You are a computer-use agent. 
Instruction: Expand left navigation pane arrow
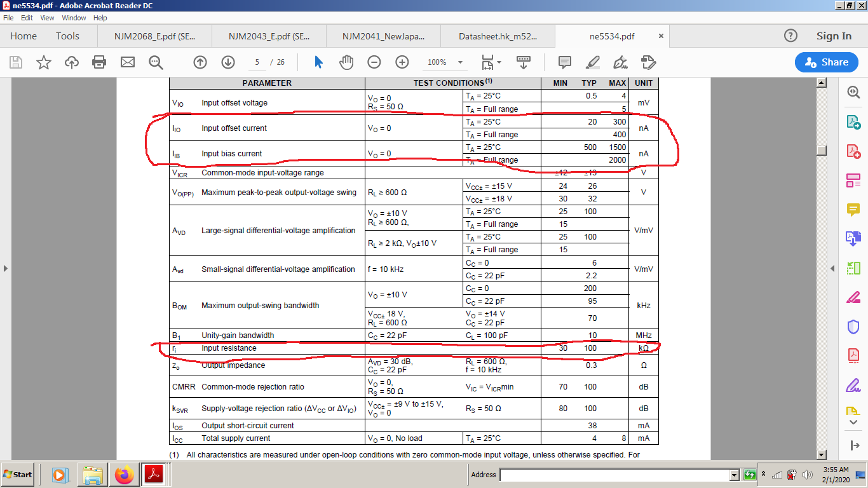[5, 269]
